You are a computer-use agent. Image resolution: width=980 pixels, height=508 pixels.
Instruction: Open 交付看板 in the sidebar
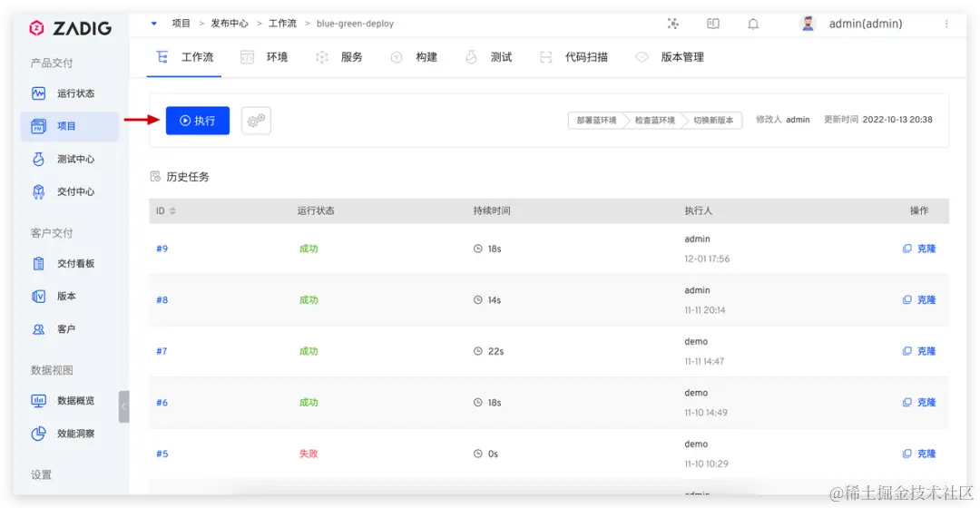point(69,263)
